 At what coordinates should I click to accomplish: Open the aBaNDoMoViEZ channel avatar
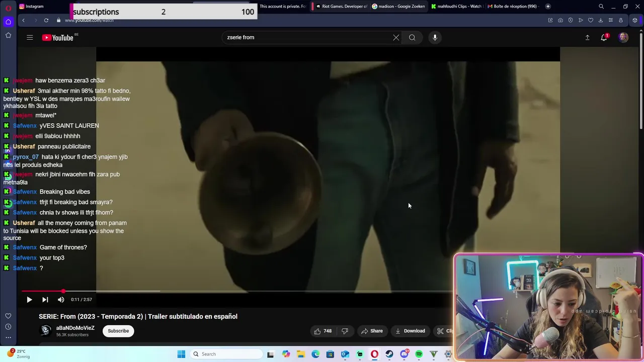point(46,330)
